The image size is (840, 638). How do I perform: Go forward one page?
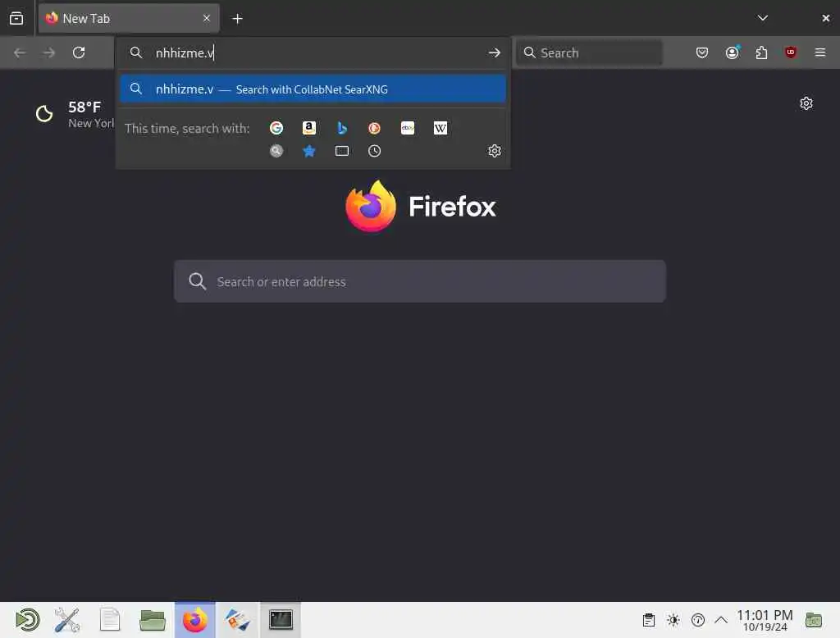tap(48, 52)
